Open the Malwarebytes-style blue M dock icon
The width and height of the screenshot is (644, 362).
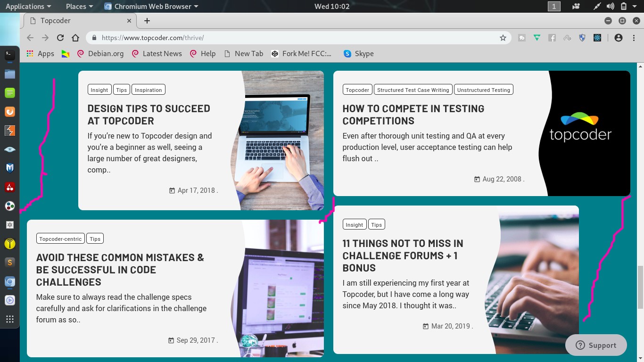pyautogui.click(x=10, y=168)
